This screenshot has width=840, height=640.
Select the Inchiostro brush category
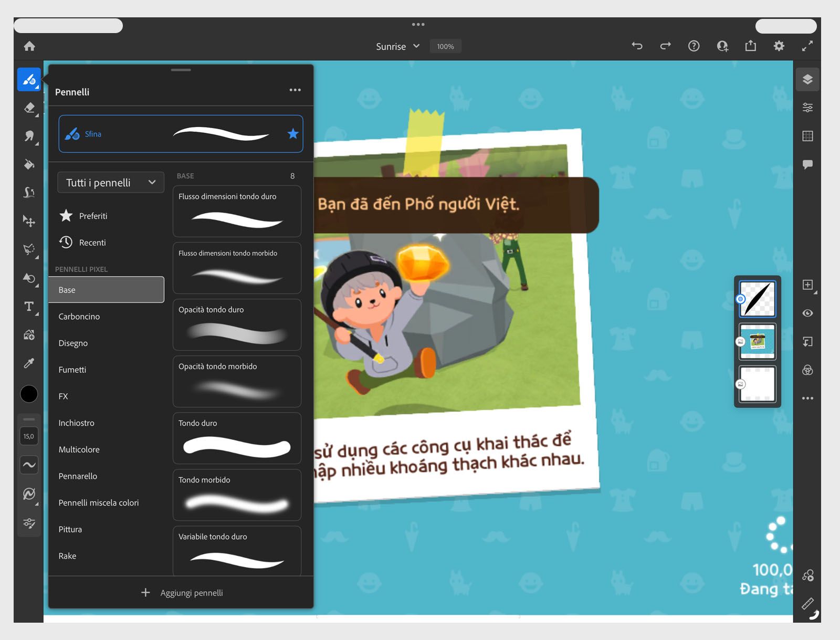(106, 423)
